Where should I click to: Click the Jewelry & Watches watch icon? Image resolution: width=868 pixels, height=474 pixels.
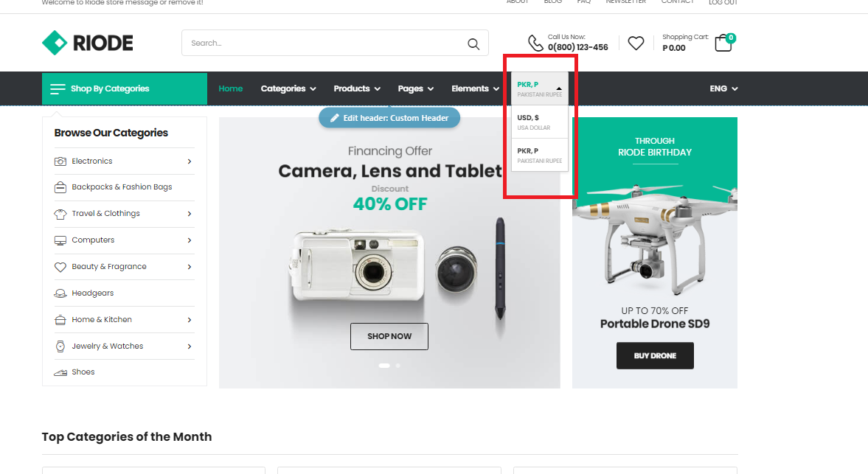click(60, 346)
